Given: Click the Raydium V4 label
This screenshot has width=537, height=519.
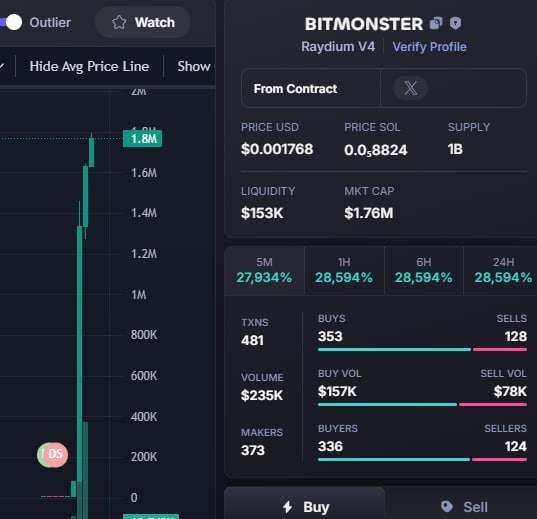Looking at the screenshot, I should 338,47.
